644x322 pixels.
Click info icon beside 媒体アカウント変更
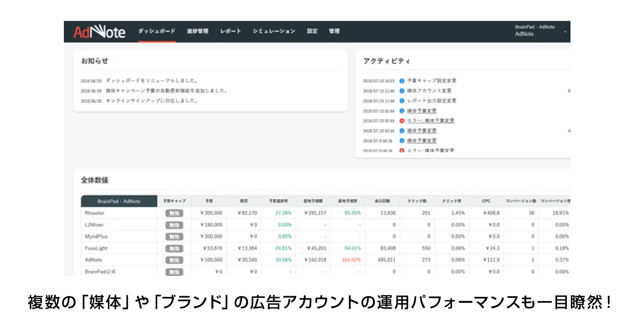(402, 91)
